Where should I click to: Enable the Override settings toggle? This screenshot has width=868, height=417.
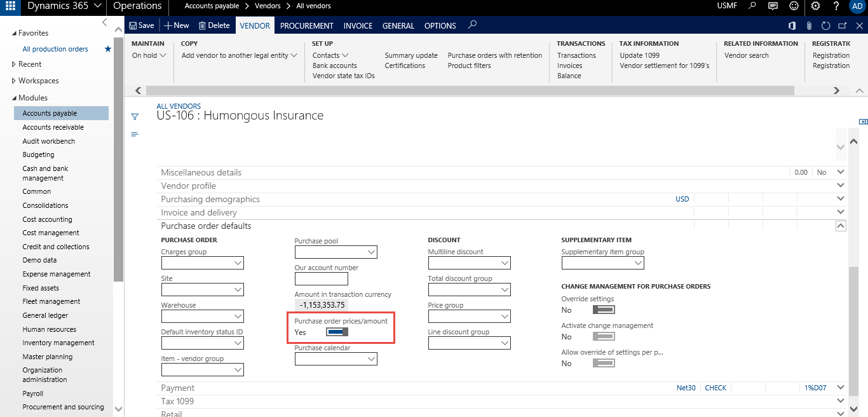(x=603, y=310)
